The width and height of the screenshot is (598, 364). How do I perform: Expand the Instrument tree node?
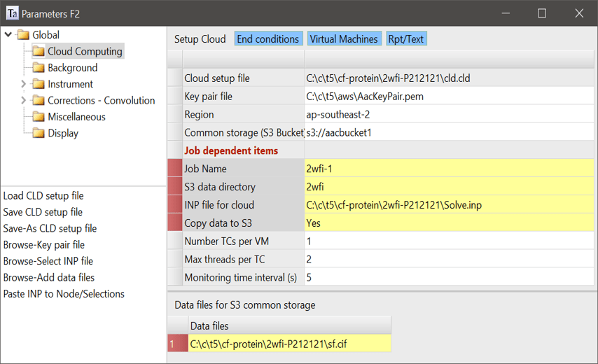23,84
